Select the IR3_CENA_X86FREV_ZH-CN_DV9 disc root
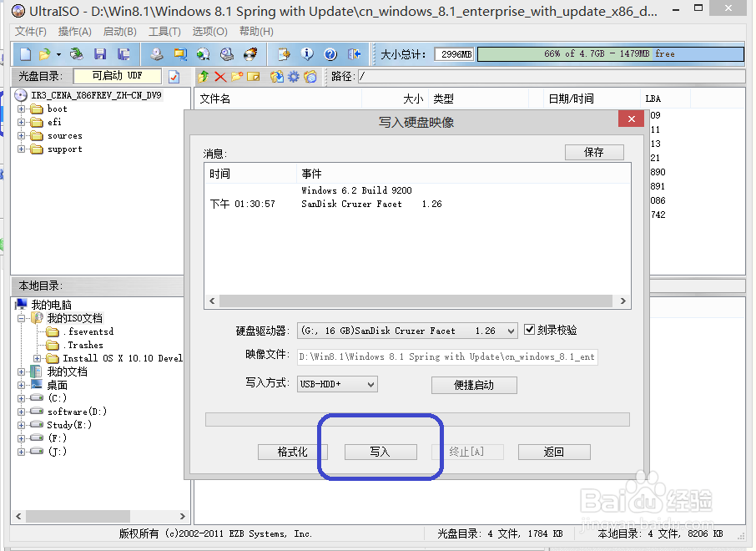 pyautogui.click(x=96, y=95)
